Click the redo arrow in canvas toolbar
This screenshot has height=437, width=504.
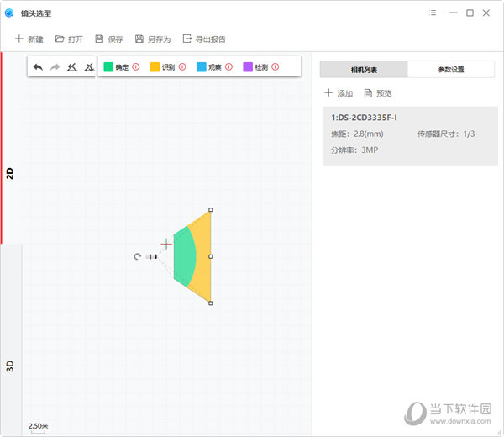coord(55,66)
